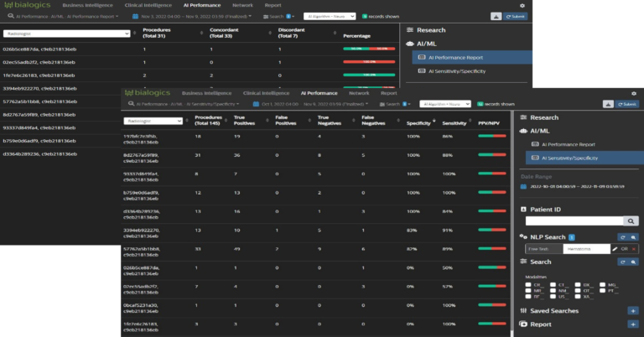Click the front window table vertical scrollbar
This screenshot has height=337, width=644.
(512, 224)
